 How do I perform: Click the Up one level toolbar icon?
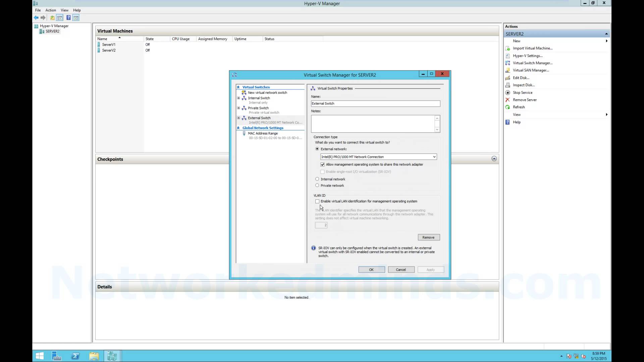(x=52, y=18)
